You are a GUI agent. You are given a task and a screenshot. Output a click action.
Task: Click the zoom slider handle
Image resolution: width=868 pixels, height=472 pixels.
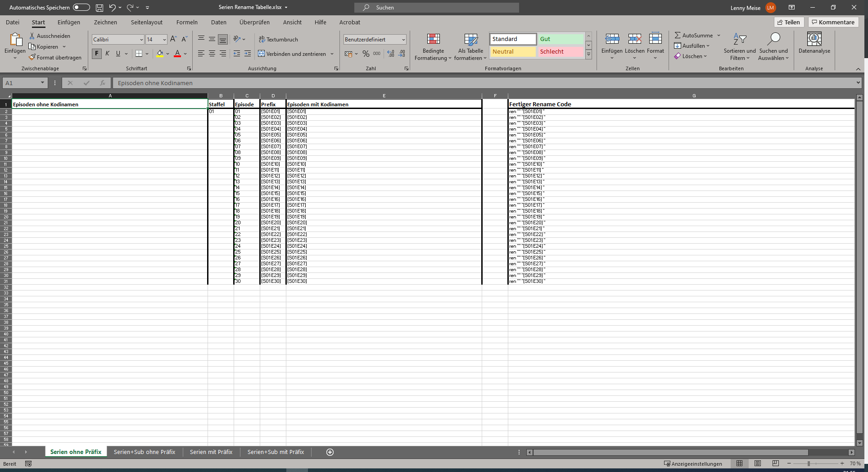[x=809, y=463]
